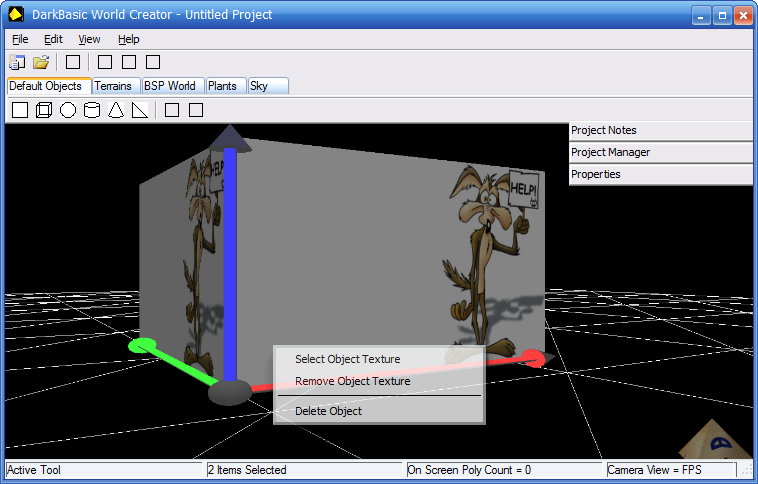Open the File menu
The image size is (758, 484).
[20, 39]
